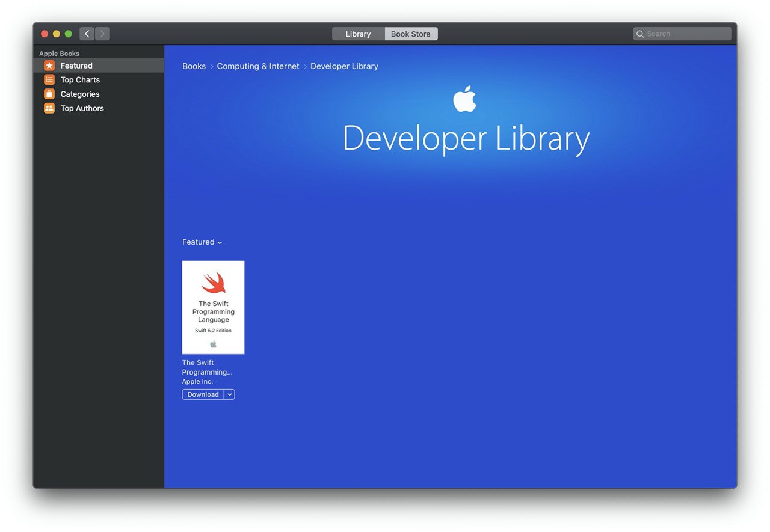Click The Swift Programming... title link
The width and height of the screenshot is (770, 532).
208,367
